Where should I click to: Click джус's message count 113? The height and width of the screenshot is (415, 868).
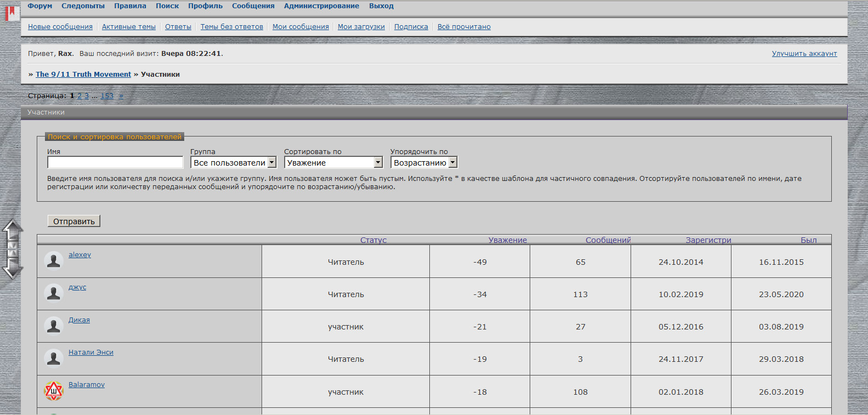580,294
